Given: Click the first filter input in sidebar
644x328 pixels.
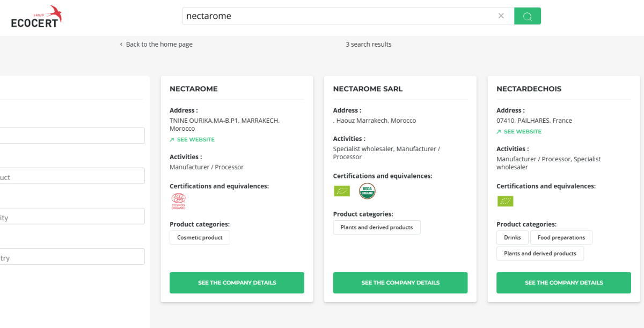Looking at the screenshot, I should 72,135.
